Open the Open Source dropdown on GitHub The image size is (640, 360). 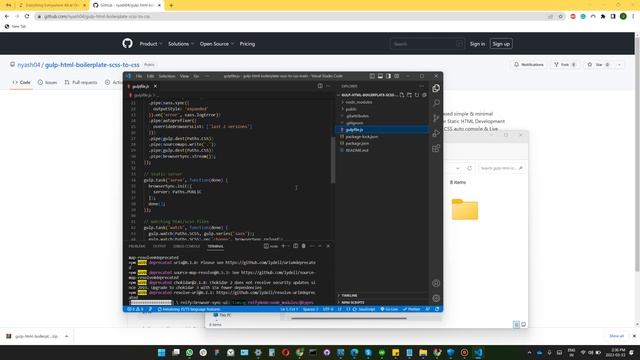217,44
